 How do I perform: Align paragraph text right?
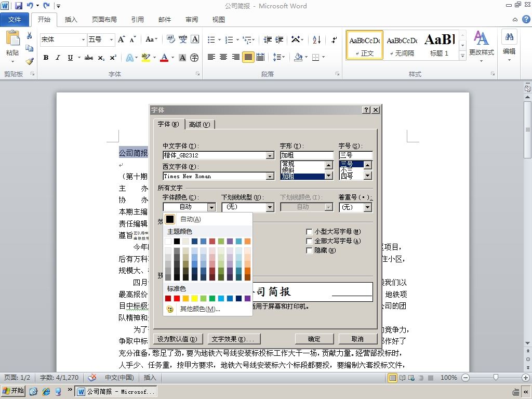236,57
